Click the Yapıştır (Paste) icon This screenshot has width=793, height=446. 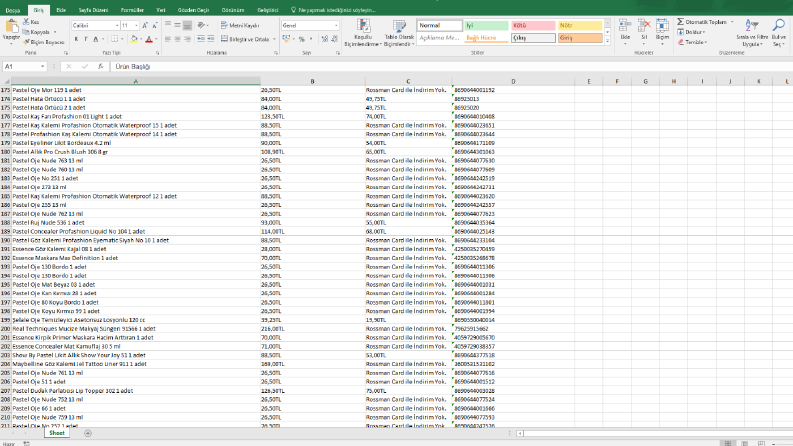pos(11,27)
